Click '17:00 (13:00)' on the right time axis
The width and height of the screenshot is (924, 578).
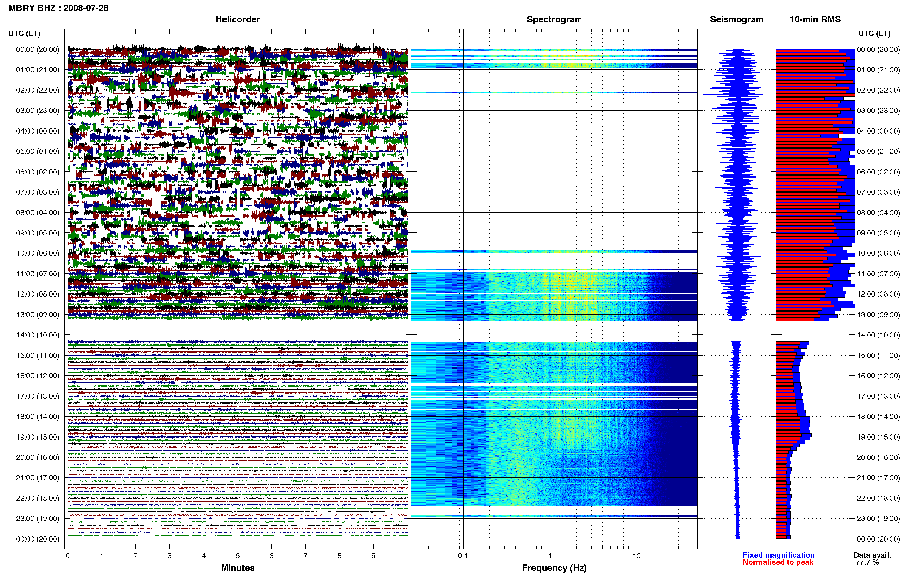878,396
